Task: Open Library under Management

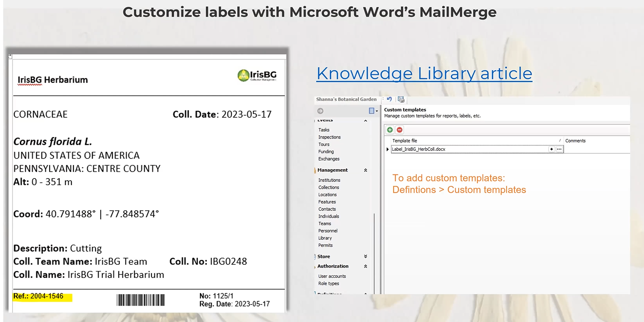Action: [325, 238]
